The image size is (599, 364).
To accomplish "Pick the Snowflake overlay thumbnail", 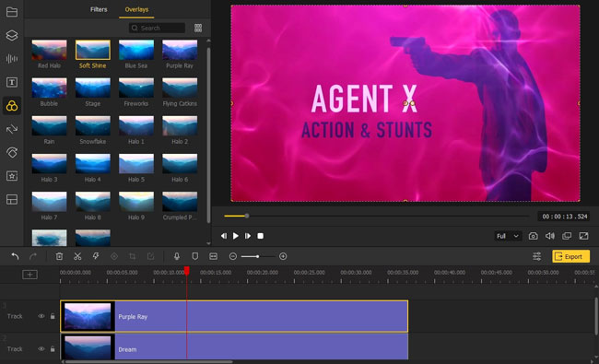I will click(x=93, y=125).
